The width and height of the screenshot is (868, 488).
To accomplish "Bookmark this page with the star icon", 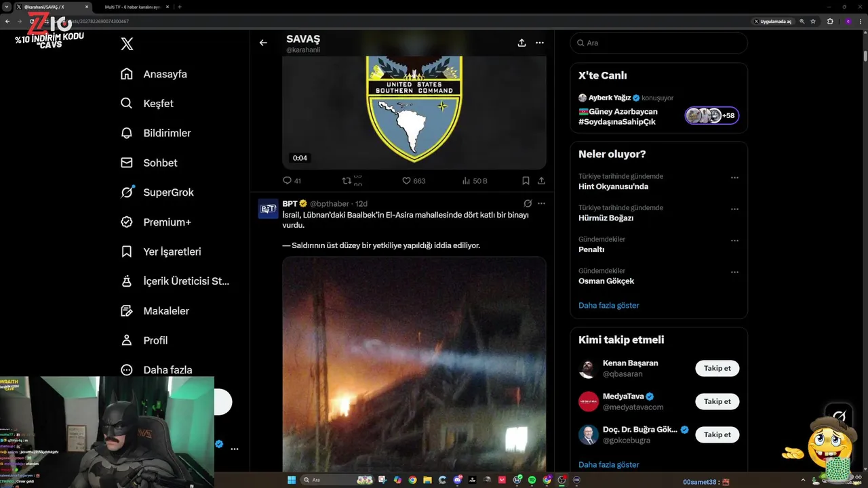I will tap(813, 22).
